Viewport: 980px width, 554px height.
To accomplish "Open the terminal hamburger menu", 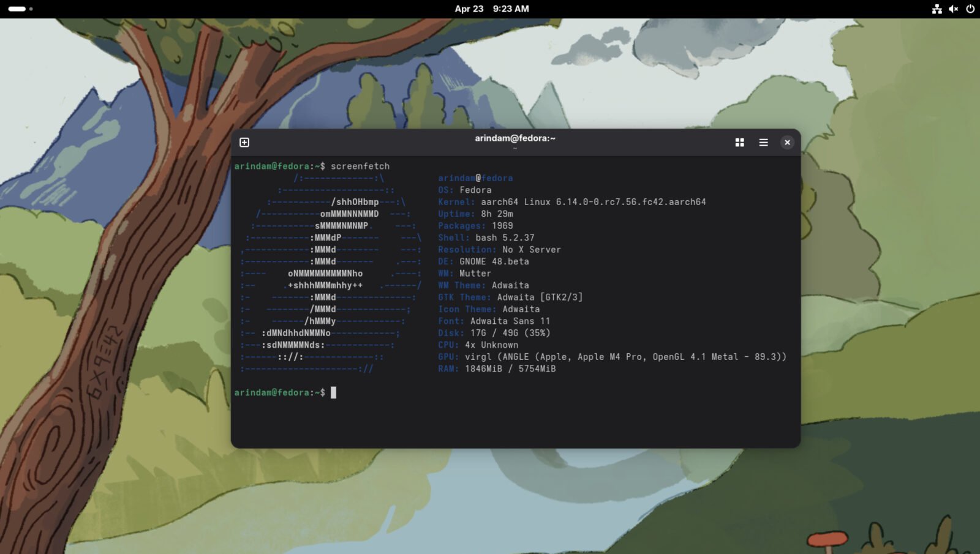I will pos(763,142).
